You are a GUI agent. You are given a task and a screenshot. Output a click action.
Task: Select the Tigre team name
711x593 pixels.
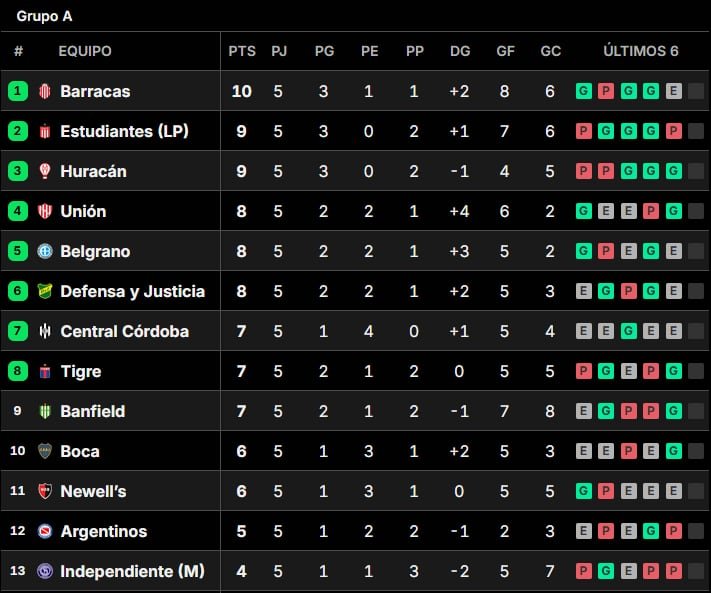(x=81, y=371)
